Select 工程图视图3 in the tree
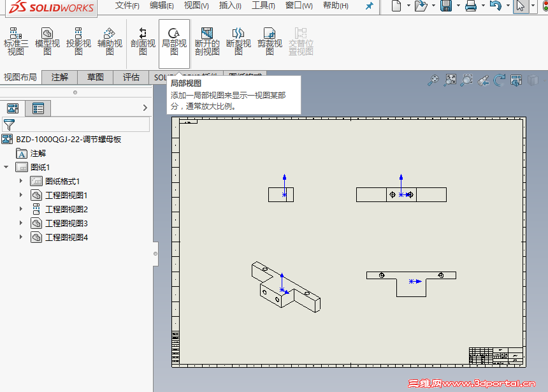The width and height of the screenshot is (548, 392). pos(66,223)
